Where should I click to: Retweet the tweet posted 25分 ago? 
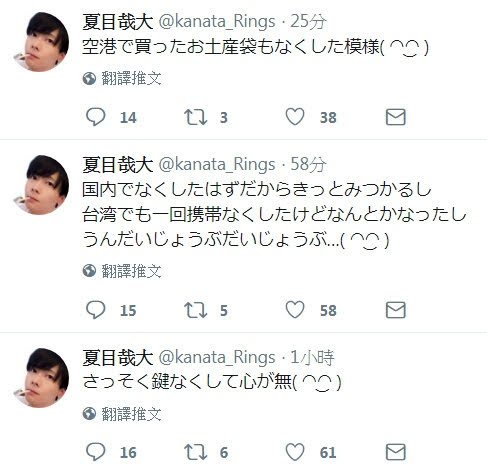click(196, 117)
